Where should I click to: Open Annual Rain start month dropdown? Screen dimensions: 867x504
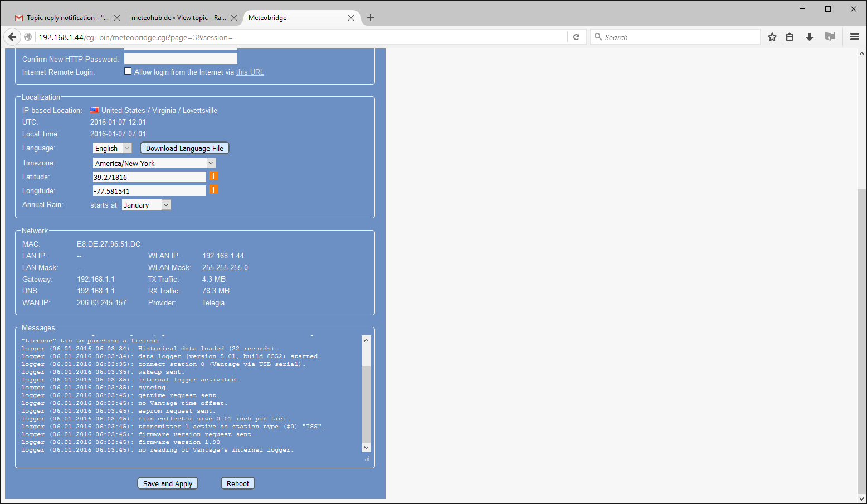pyautogui.click(x=146, y=205)
